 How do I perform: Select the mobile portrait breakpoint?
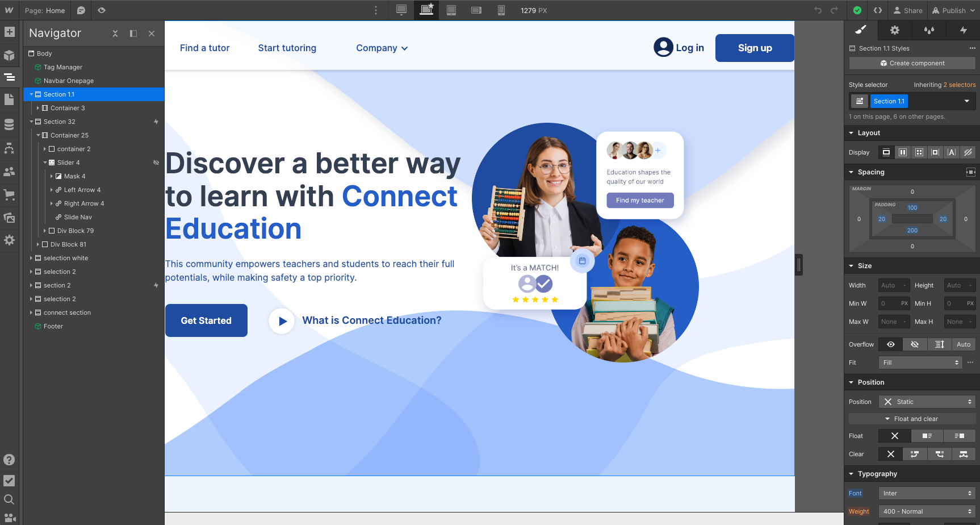coord(501,10)
